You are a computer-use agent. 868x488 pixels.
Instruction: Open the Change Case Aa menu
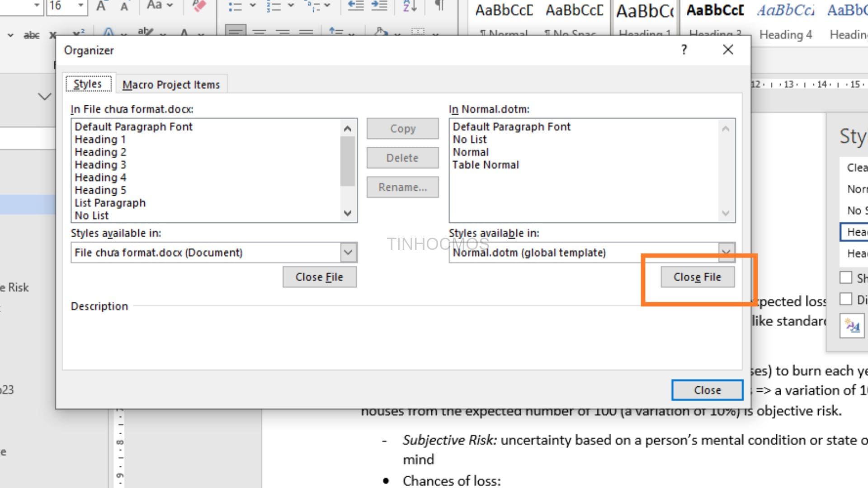(x=160, y=5)
